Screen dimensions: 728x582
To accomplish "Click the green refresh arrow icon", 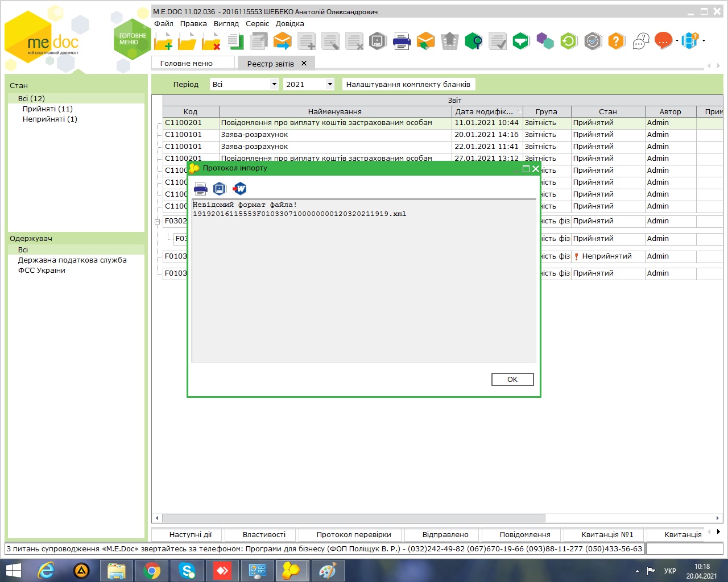I will (x=569, y=41).
